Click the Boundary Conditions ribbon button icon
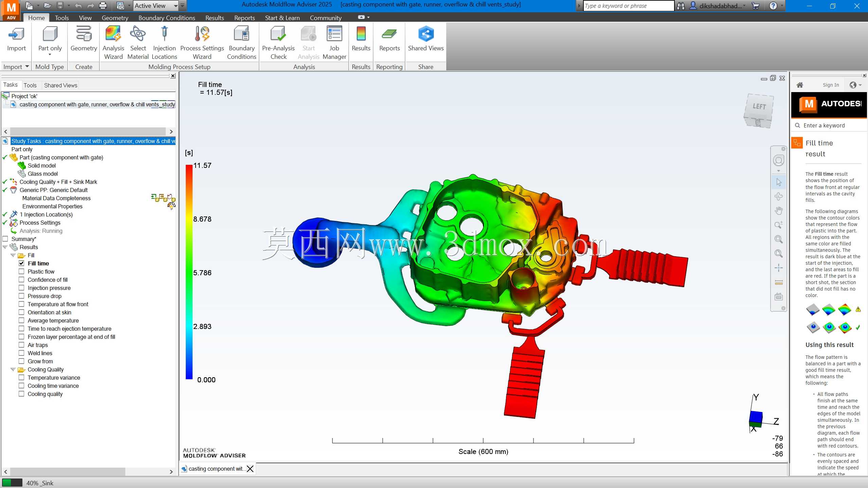This screenshot has height=488, width=868. 242,34
